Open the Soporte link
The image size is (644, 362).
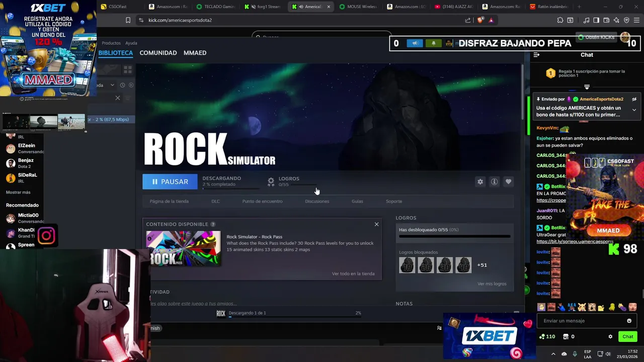[394, 201]
